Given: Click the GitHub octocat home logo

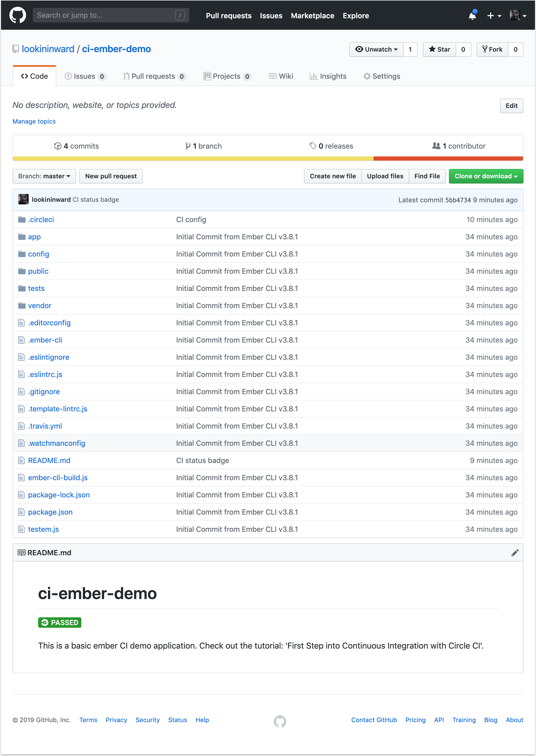Looking at the screenshot, I should 18,15.
